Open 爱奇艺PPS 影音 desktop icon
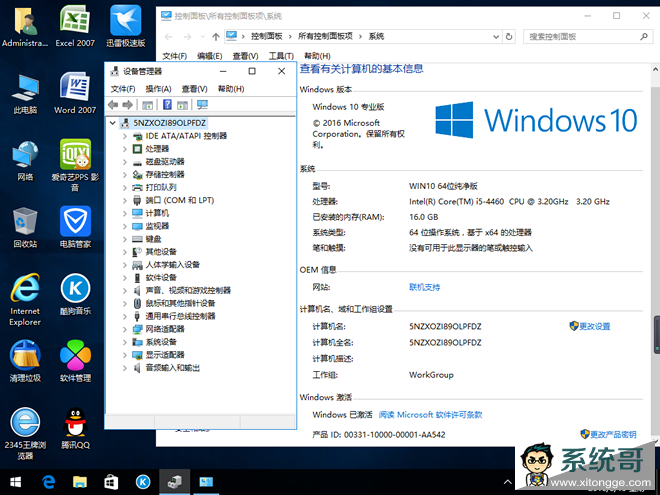The image size is (660, 495). coord(75,165)
